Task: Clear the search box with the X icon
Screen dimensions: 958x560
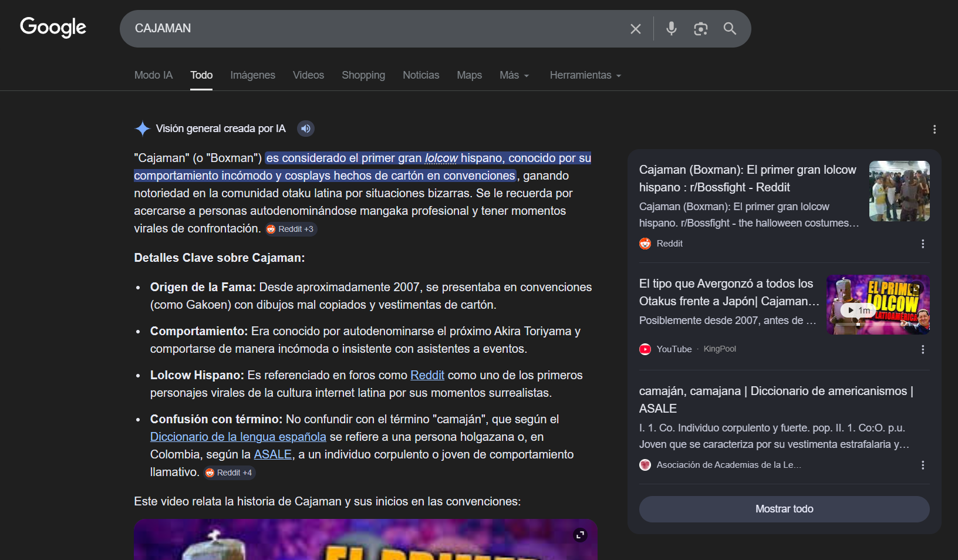Action: point(636,29)
